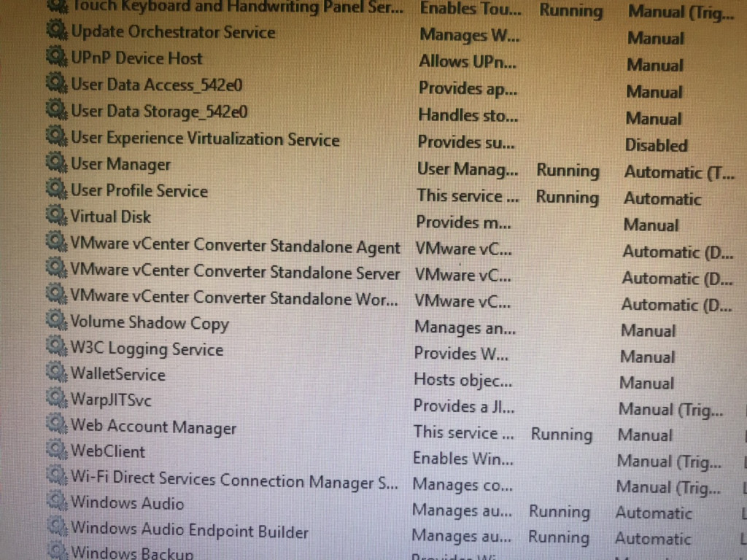This screenshot has width=747, height=560.
Task: Select VMware vCenter Converter Standalone Agent name
Action: (236, 246)
